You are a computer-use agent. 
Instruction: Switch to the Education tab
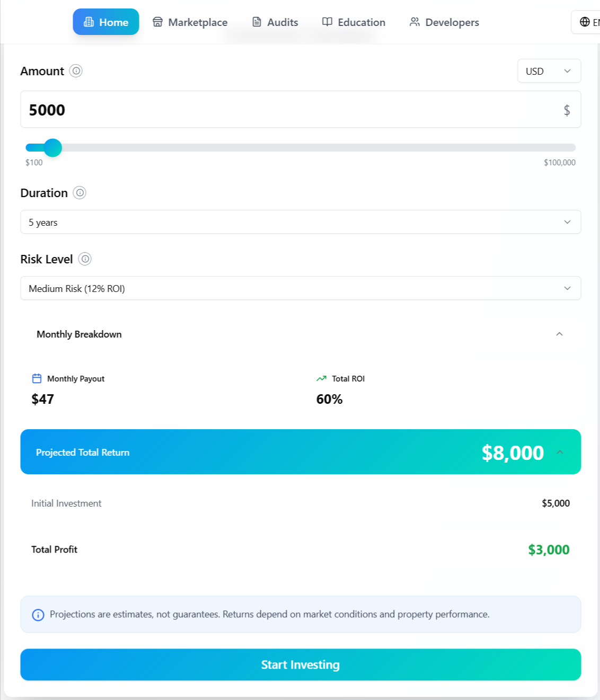click(354, 22)
